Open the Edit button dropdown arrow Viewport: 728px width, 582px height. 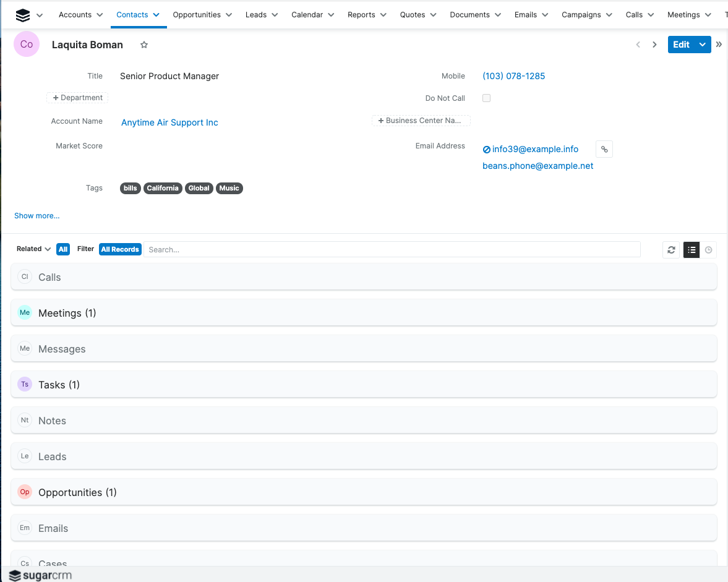[702, 45]
